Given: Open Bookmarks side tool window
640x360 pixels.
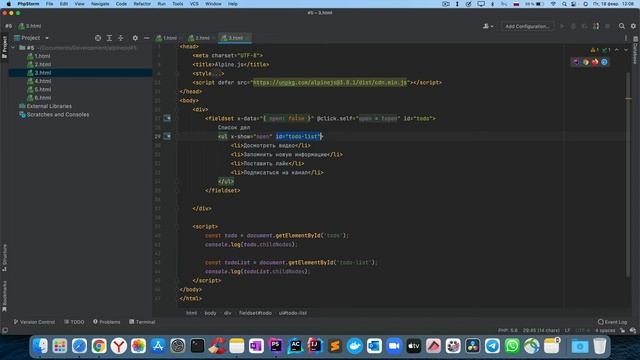Looking at the screenshot, I should pos(4,296).
